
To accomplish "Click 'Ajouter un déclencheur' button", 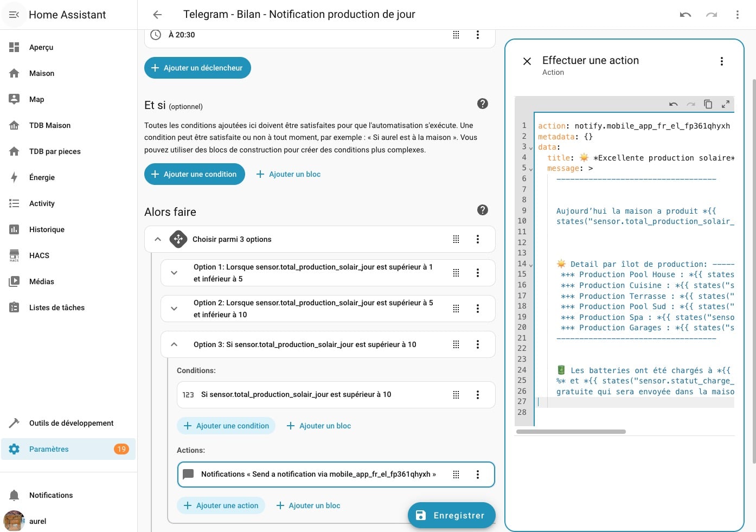I will point(197,68).
